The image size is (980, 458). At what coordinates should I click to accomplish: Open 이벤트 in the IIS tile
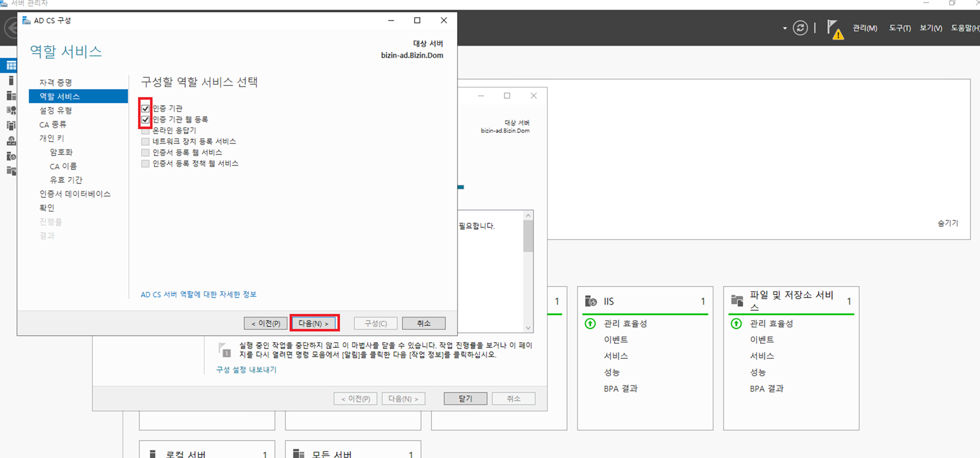pos(616,339)
